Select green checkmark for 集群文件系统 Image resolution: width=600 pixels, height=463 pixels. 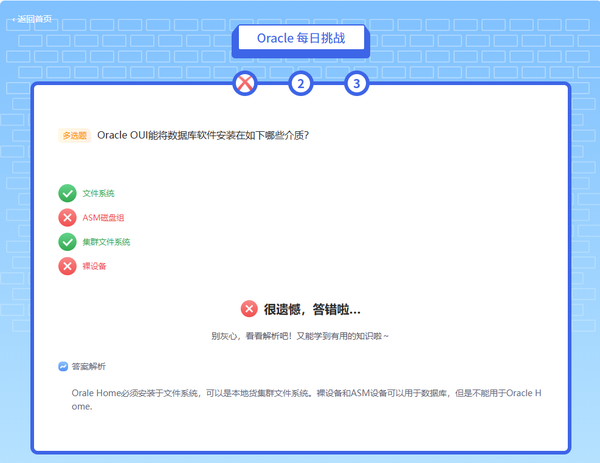(x=67, y=242)
